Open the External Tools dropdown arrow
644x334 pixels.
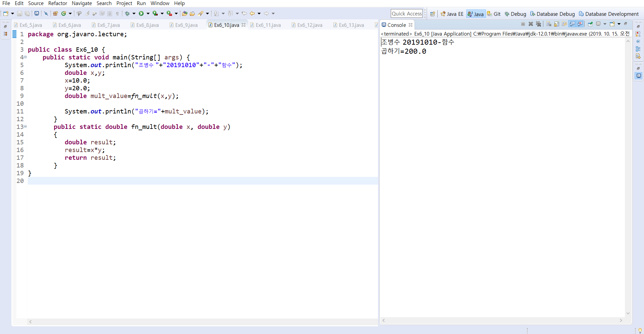coord(176,13)
